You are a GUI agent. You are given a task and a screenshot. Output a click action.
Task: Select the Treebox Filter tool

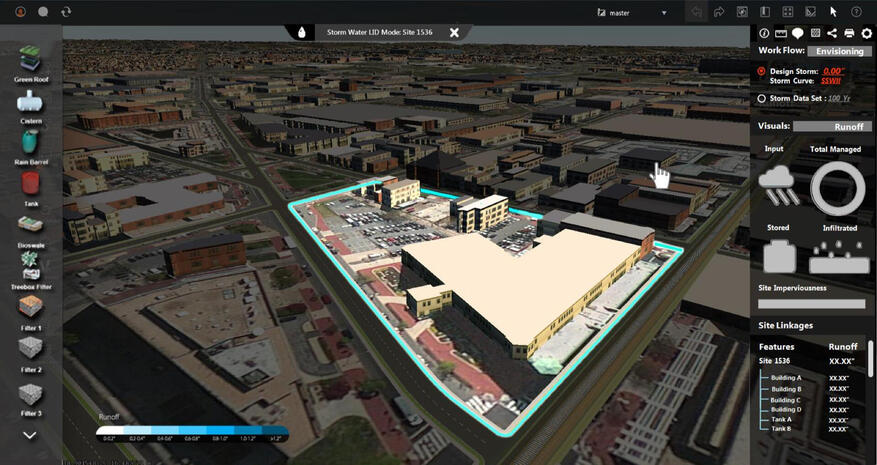click(31, 266)
